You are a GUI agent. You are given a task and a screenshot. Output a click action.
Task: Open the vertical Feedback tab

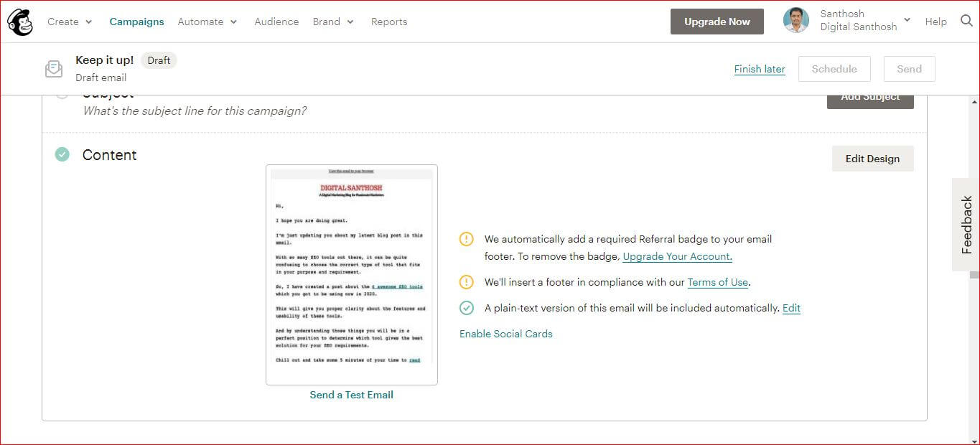(x=966, y=225)
